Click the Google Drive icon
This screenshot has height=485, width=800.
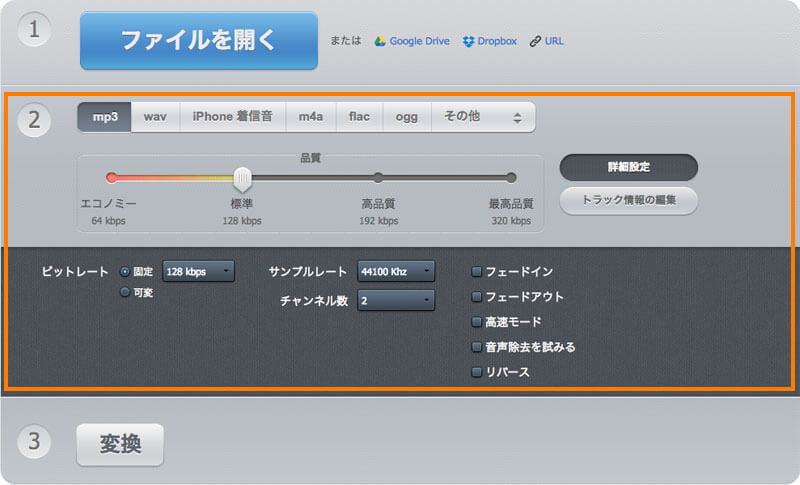click(x=380, y=42)
